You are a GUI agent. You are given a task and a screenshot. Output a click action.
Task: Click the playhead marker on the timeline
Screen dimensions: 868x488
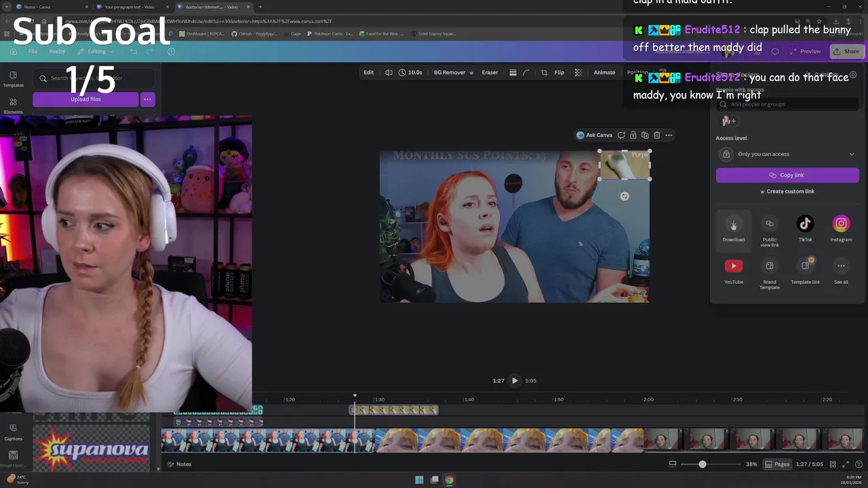355,396
